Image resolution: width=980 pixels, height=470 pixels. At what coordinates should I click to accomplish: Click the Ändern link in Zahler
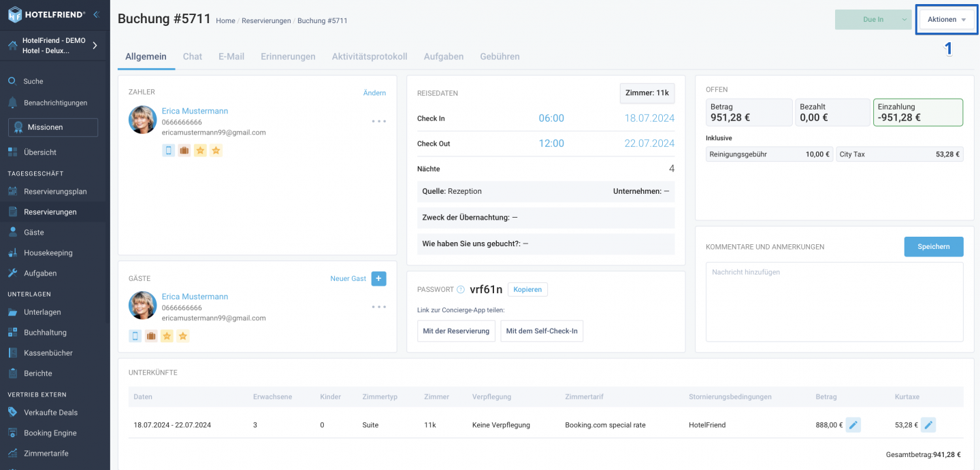(374, 93)
